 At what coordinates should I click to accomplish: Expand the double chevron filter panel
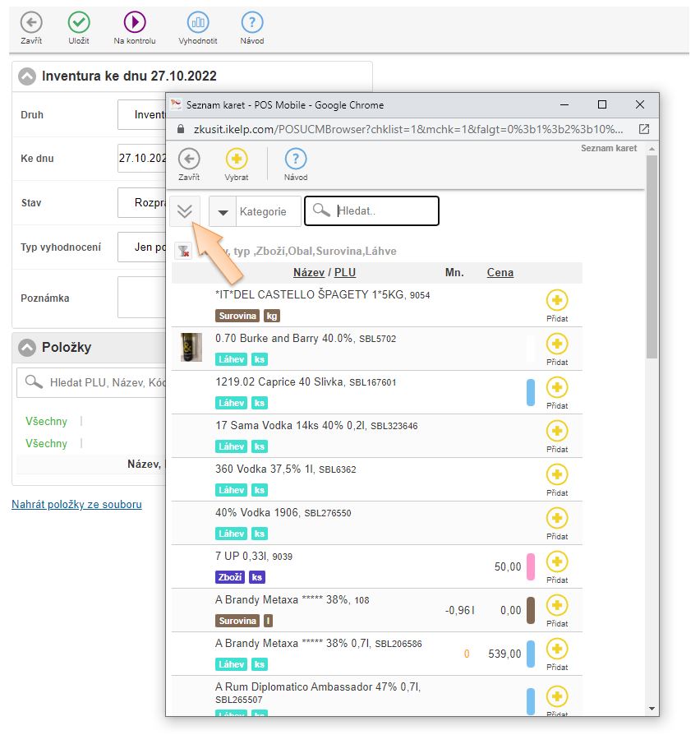pos(185,212)
